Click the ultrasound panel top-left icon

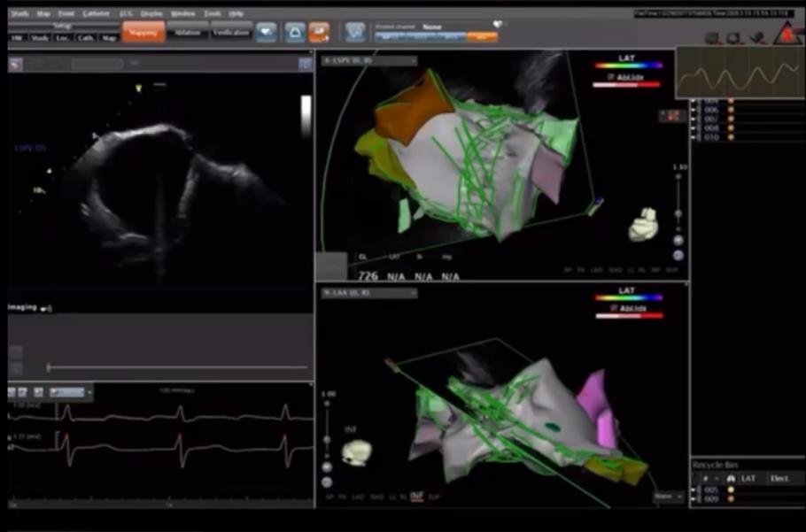point(16,64)
